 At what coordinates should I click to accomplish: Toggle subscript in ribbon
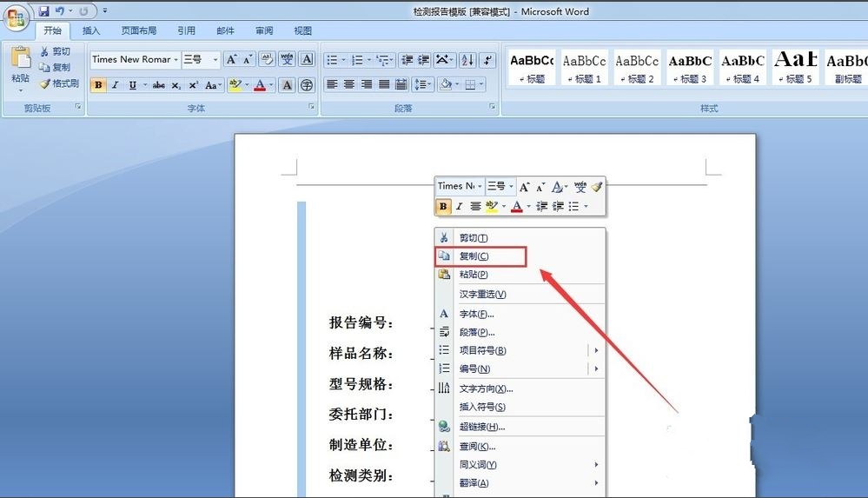tap(176, 85)
